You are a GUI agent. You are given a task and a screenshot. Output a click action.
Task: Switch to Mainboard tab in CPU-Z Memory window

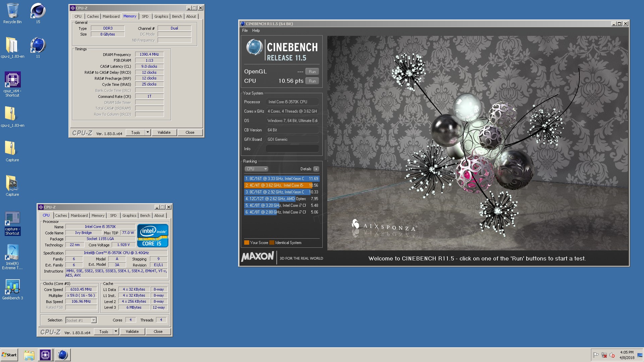[111, 16]
